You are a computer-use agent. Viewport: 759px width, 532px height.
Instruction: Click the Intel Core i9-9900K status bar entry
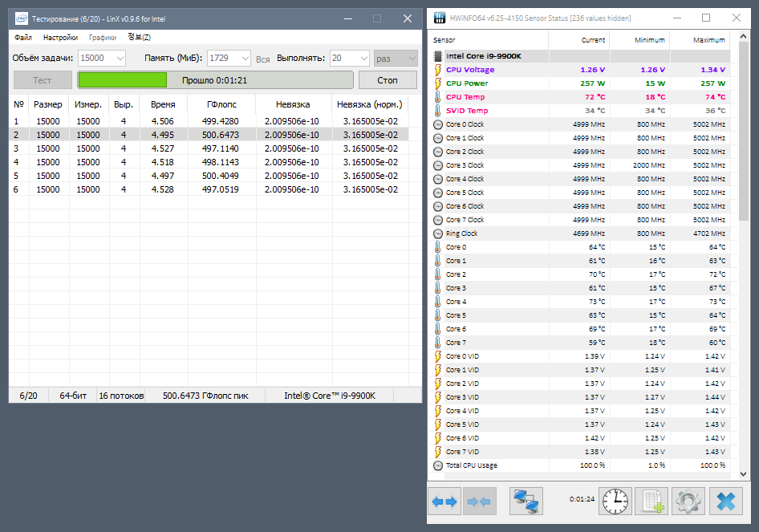[x=330, y=396]
